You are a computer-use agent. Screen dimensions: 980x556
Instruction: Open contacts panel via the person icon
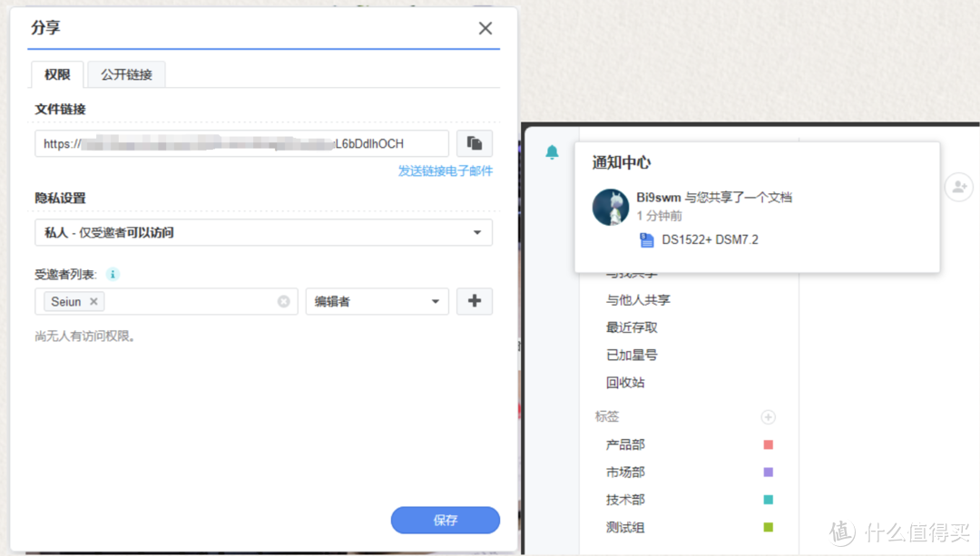click(959, 187)
